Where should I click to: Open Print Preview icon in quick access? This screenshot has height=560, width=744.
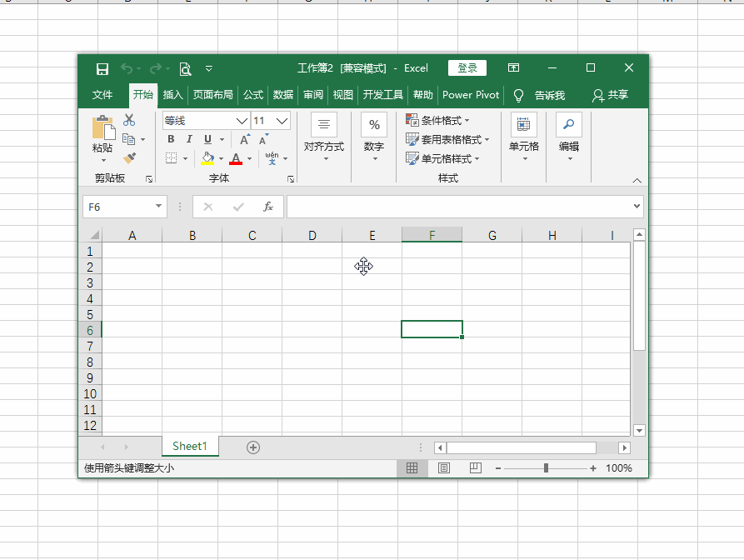click(185, 69)
